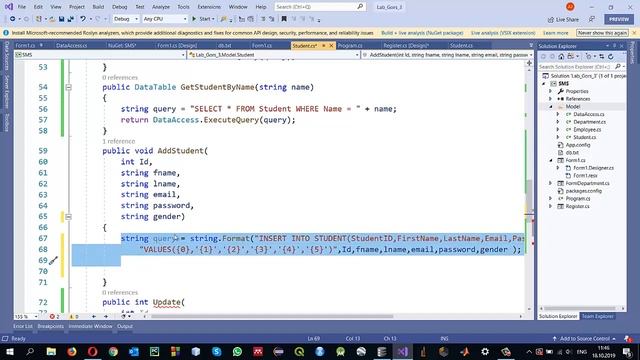Click the Save icon in the toolbar
This screenshot has height=360, width=640.
pos(62,19)
